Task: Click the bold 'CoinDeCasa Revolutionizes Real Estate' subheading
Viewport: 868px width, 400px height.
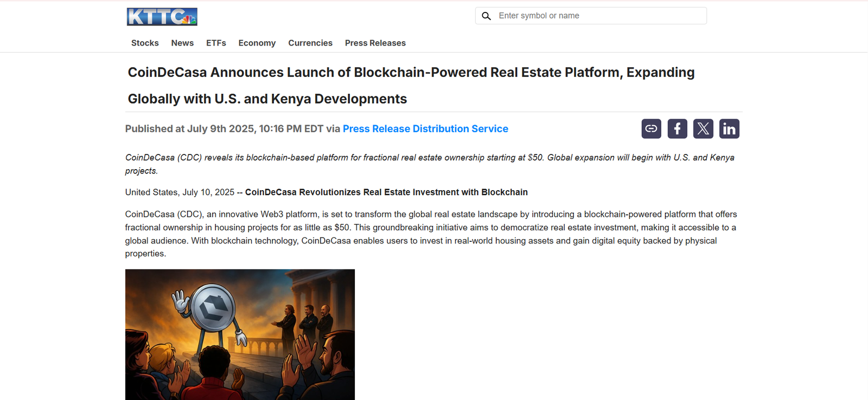Action: 386,192
